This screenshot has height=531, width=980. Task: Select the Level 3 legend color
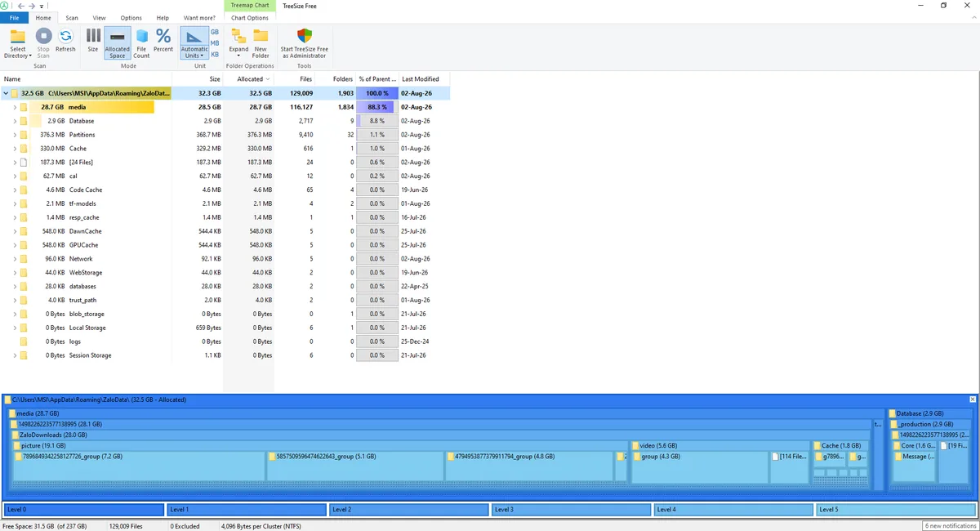click(571, 510)
